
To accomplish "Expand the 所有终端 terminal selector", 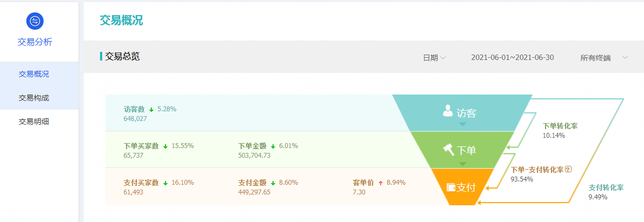I will (x=604, y=58).
